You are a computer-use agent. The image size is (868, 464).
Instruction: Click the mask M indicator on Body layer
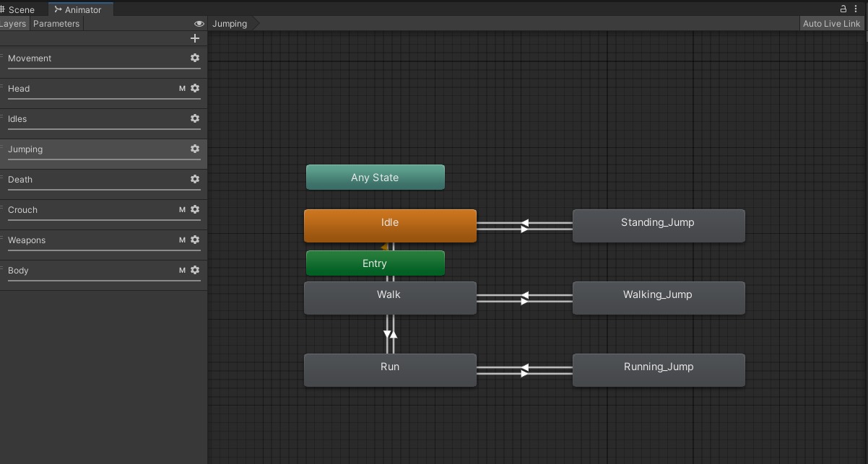point(183,271)
